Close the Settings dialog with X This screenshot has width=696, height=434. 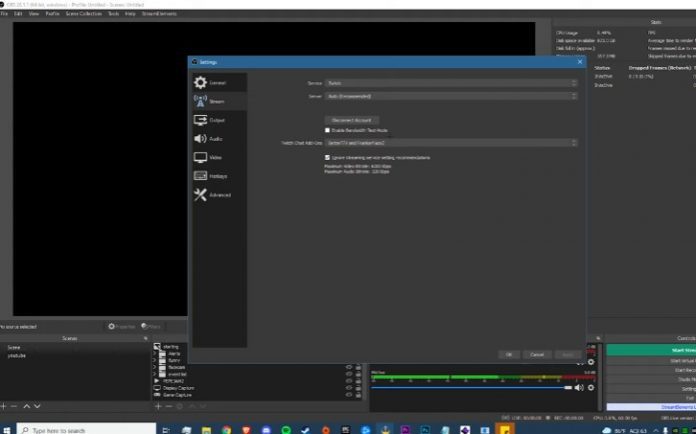pos(580,62)
